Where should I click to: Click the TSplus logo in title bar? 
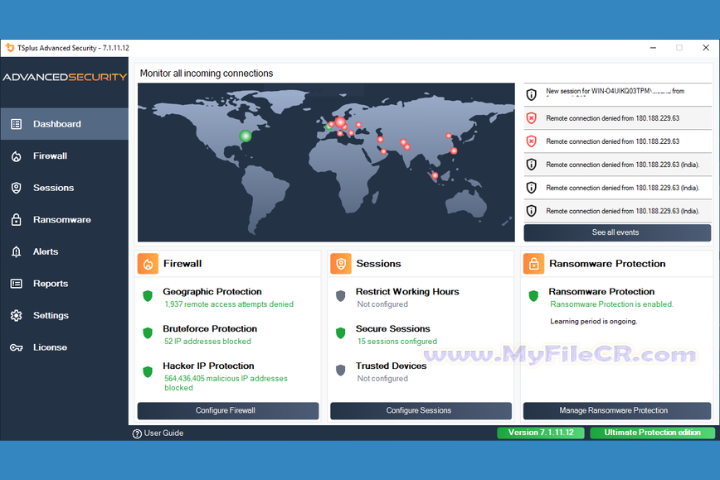pos(10,47)
